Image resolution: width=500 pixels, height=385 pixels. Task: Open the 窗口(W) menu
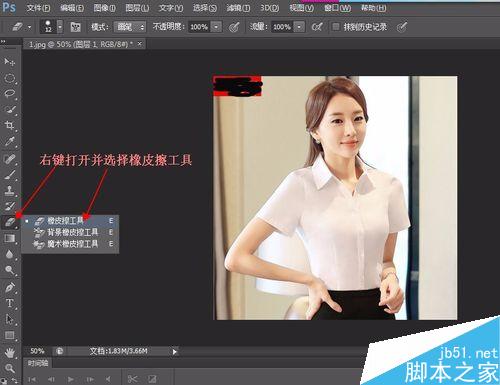click(x=337, y=7)
